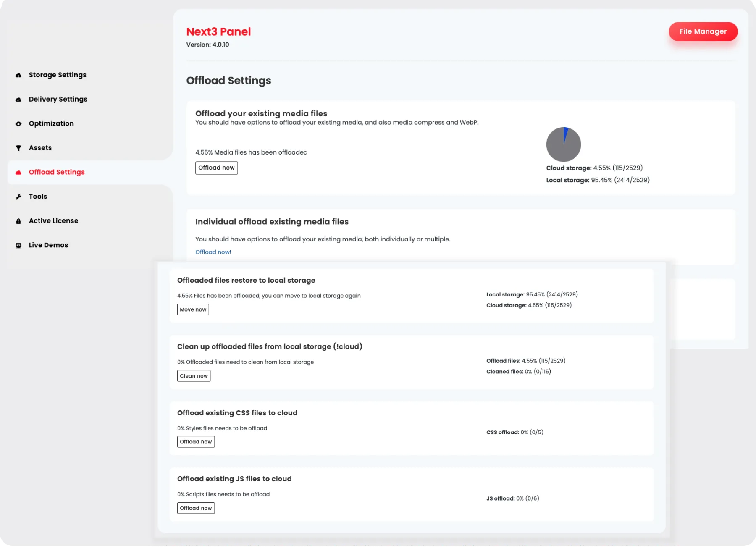The width and height of the screenshot is (756, 548).
Task: Open the File Manager
Action: [703, 31]
